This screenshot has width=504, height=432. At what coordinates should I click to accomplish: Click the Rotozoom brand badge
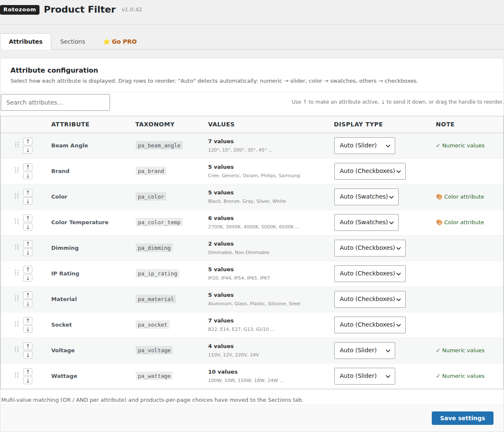(20, 10)
